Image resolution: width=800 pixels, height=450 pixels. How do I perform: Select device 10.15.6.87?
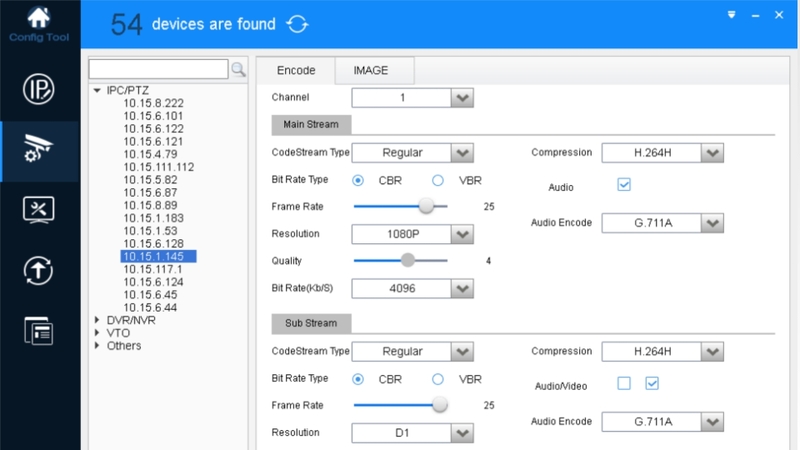click(151, 192)
